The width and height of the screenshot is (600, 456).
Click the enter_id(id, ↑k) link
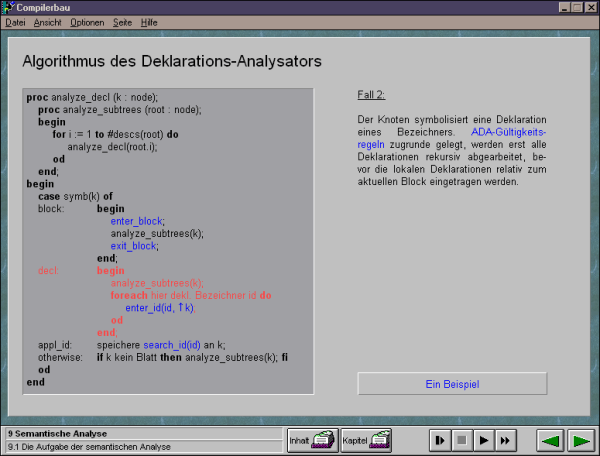159,308
